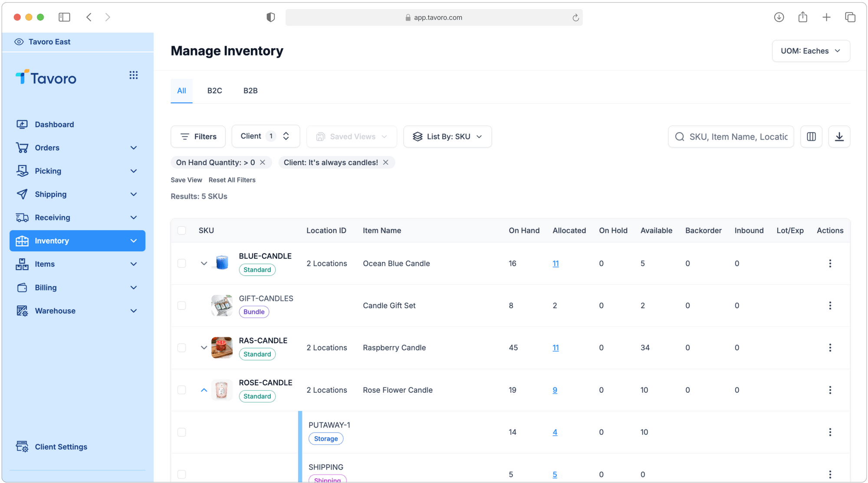Open the Saved Views dropdown

pos(352,137)
